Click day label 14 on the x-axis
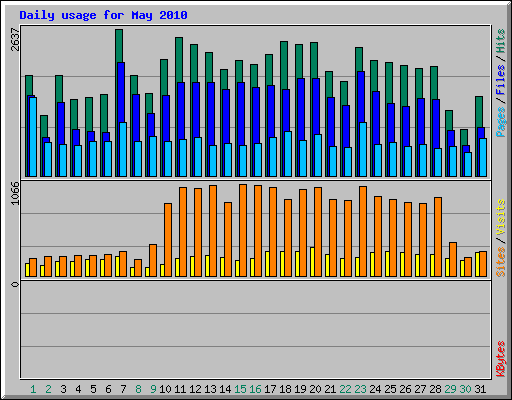512x400 pixels. (x=225, y=389)
